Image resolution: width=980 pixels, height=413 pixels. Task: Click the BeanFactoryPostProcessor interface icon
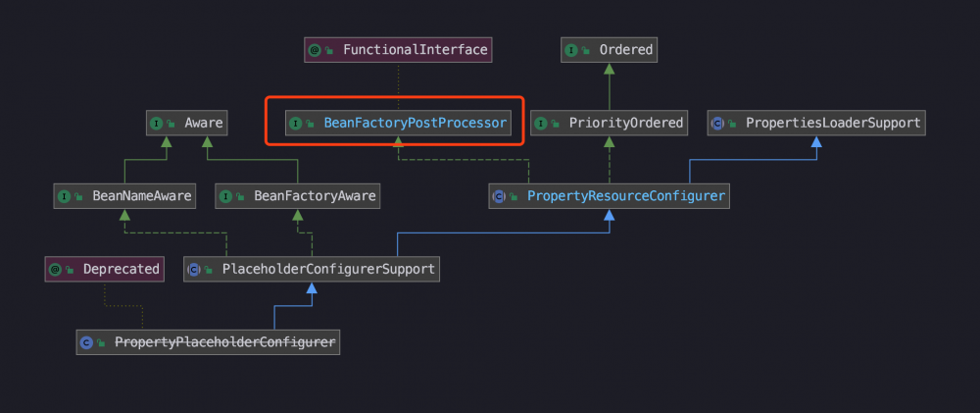click(296, 124)
